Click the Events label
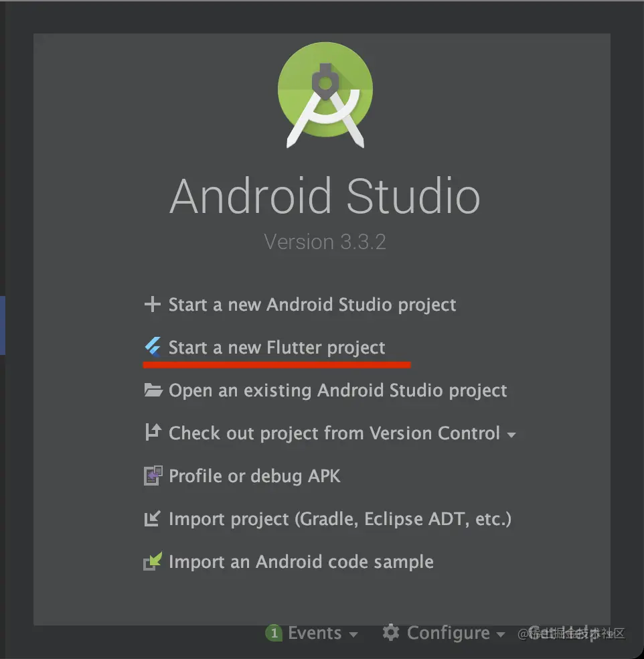This screenshot has width=644, height=659. [315, 632]
